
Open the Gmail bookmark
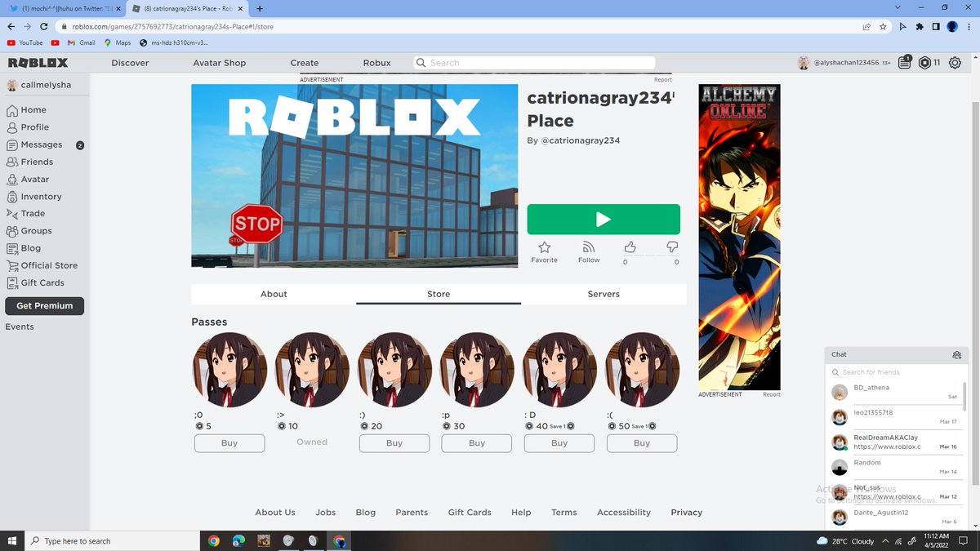81,42
